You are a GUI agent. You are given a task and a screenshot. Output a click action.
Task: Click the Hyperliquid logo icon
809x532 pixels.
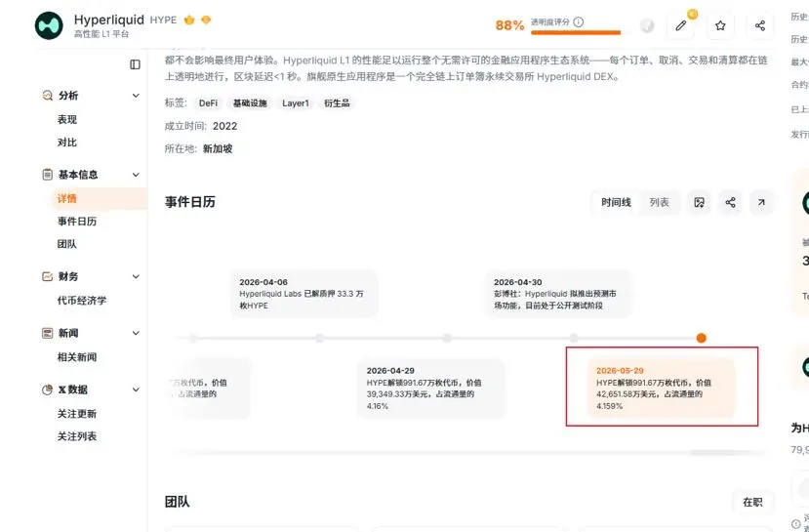click(x=49, y=25)
